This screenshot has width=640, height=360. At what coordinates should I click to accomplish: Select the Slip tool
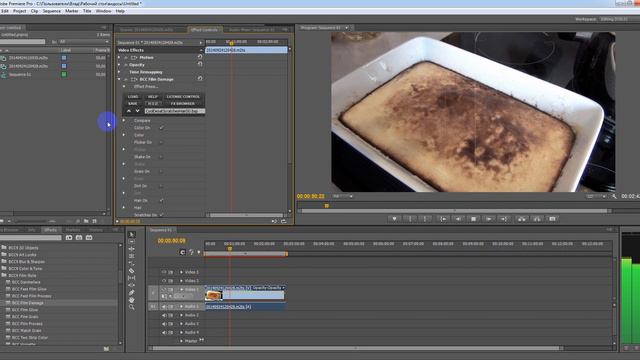(x=131, y=278)
